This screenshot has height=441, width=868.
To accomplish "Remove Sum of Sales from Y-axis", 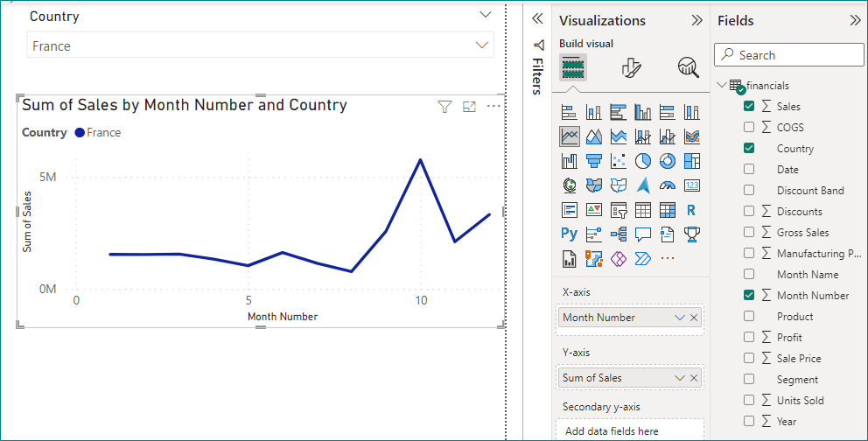I will tap(694, 378).
